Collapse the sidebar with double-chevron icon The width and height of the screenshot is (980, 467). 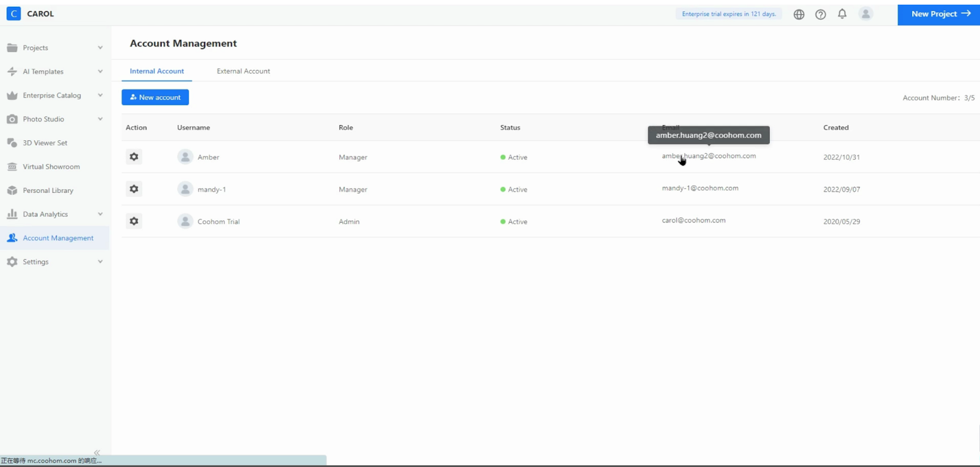click(x=97, y=452)
